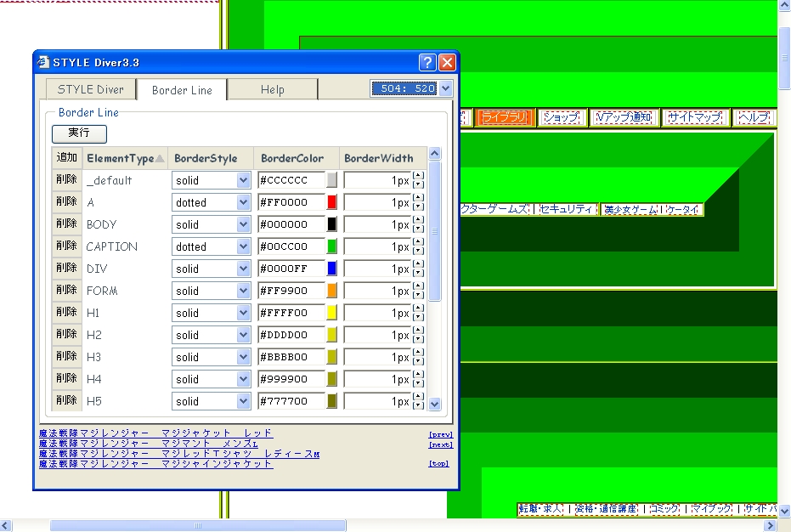Click the [next] link
791x532 pixels.
441,445
